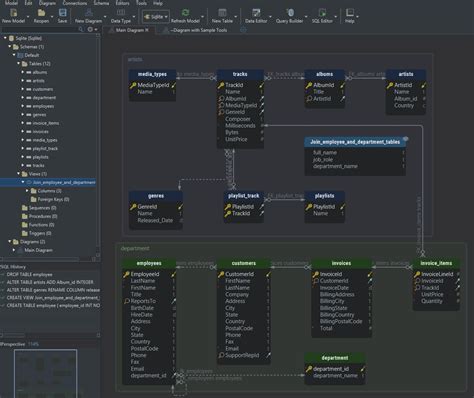
Task: Click the Refresh Model icon
Action: click(x=185, y=13)
